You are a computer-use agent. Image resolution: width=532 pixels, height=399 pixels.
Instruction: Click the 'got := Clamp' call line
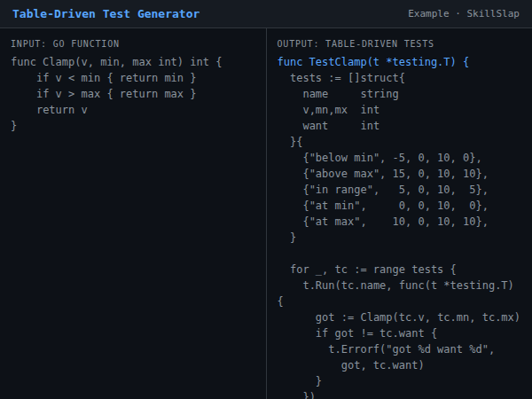pyautogui.click(x=417, y=317)
